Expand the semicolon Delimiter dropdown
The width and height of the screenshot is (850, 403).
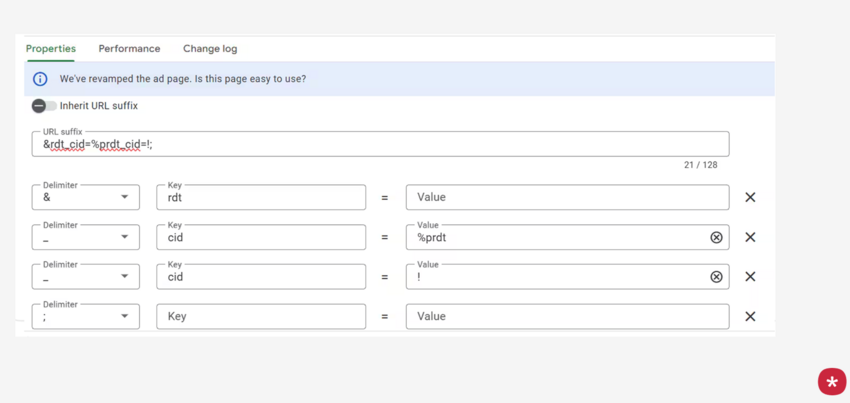tap(86, 316)
